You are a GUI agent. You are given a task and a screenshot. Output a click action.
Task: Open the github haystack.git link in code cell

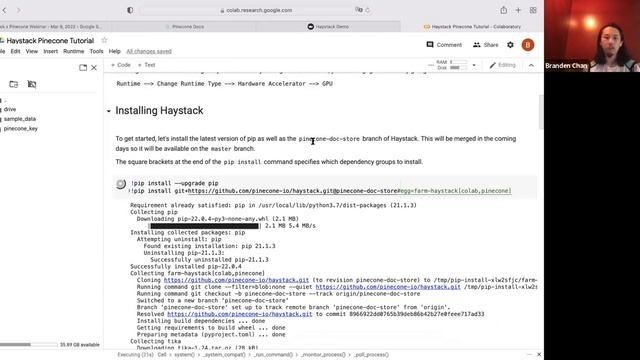293,191
